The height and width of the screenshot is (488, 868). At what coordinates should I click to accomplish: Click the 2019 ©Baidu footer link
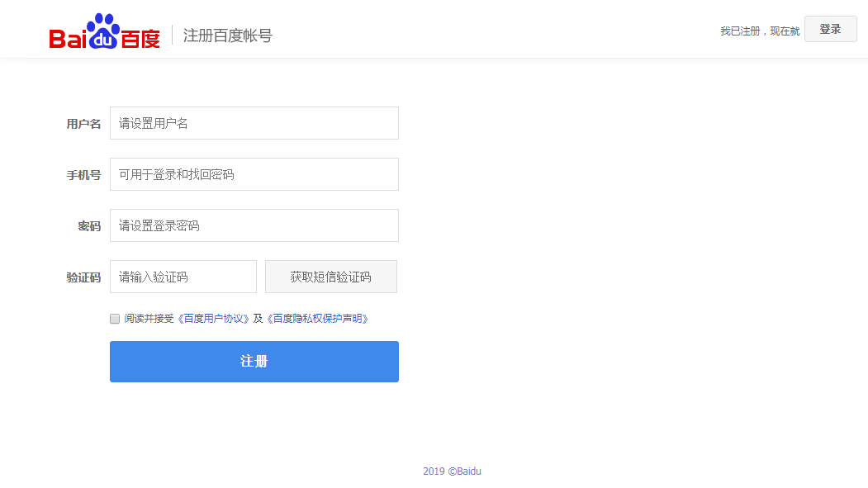click(452, 471)
